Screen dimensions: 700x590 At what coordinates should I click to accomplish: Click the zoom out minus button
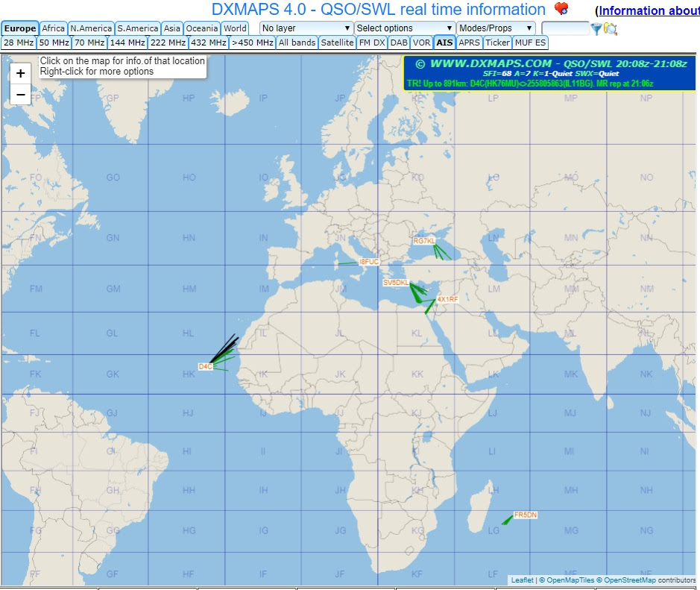click(x=21, y=95)
